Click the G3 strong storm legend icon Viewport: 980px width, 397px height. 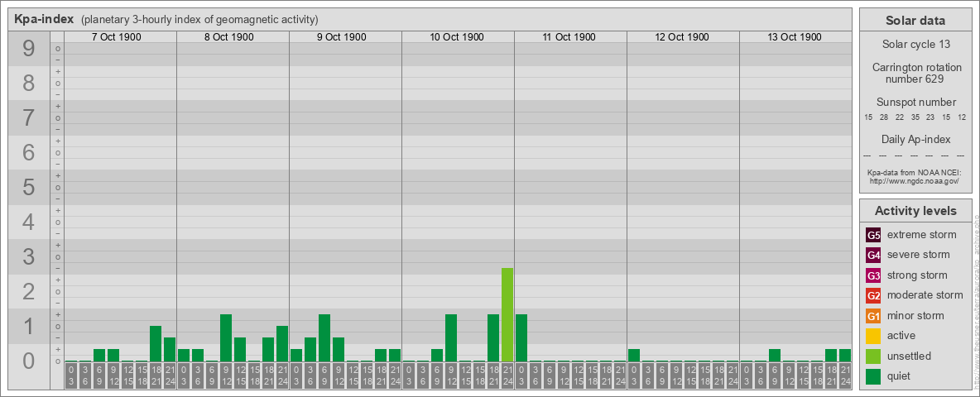tap(873, 275)
